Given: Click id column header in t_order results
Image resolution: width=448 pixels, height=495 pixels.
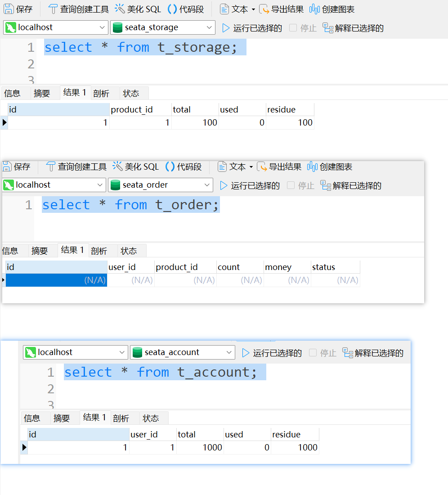Looking at the screenshot, I should (57, 267).
